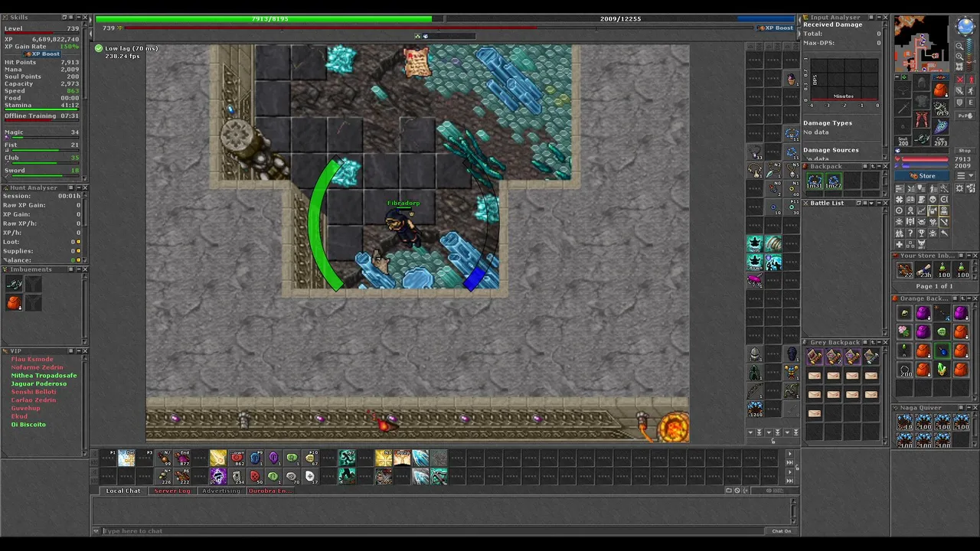The width and height of the screenshot is (980, 551).
Task: Click the pink flower item in Orange Backpack
Action: pyautogui.click(x=904, y=331)
